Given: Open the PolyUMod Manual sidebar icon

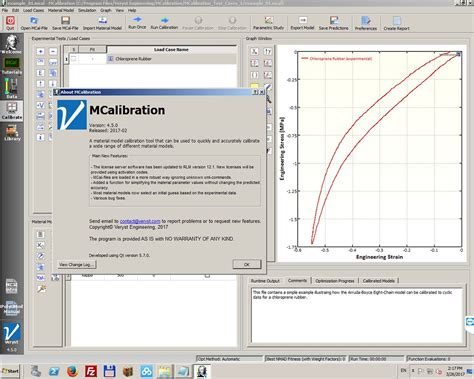Looking at the screenshot, I should point(11,308).
